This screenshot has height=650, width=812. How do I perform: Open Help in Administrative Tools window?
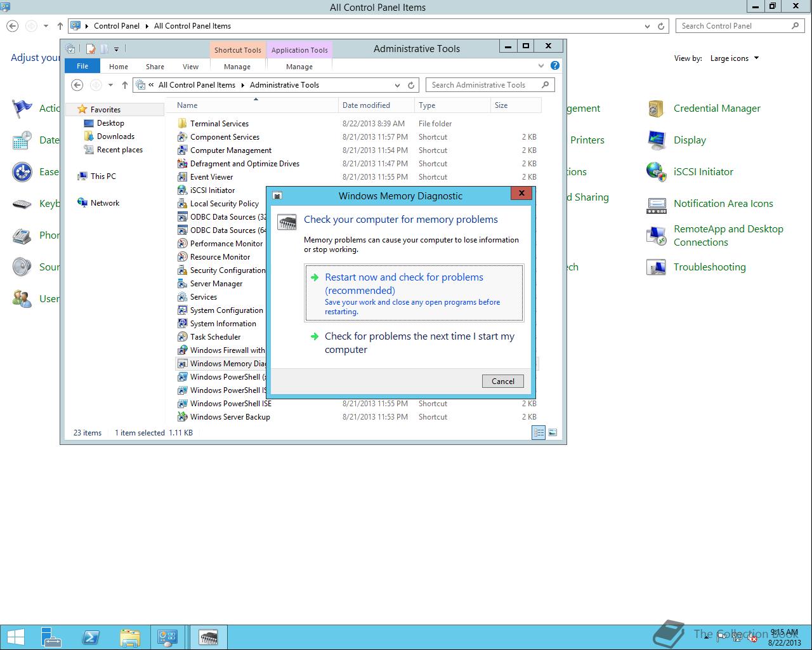(555, 65)
